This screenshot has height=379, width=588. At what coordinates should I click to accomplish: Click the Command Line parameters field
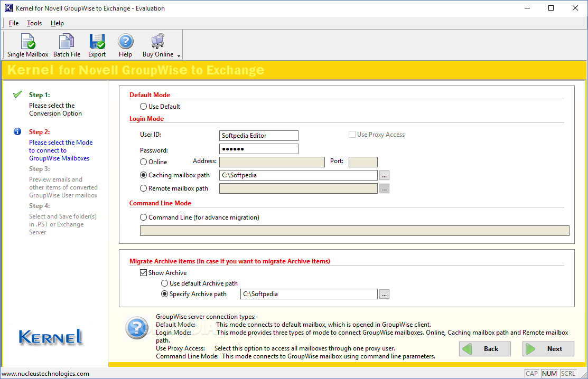click(354, 231)
